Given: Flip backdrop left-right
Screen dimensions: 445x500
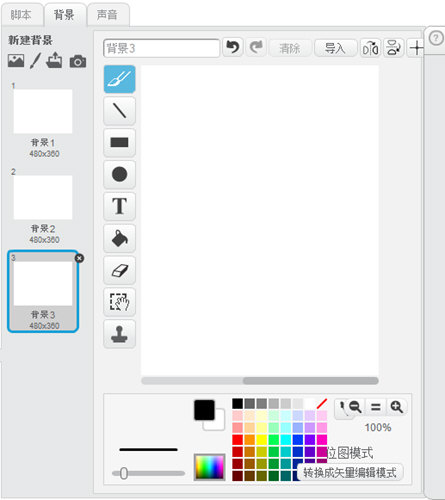Looking at the screenshot, I should (x=370, y=48).
